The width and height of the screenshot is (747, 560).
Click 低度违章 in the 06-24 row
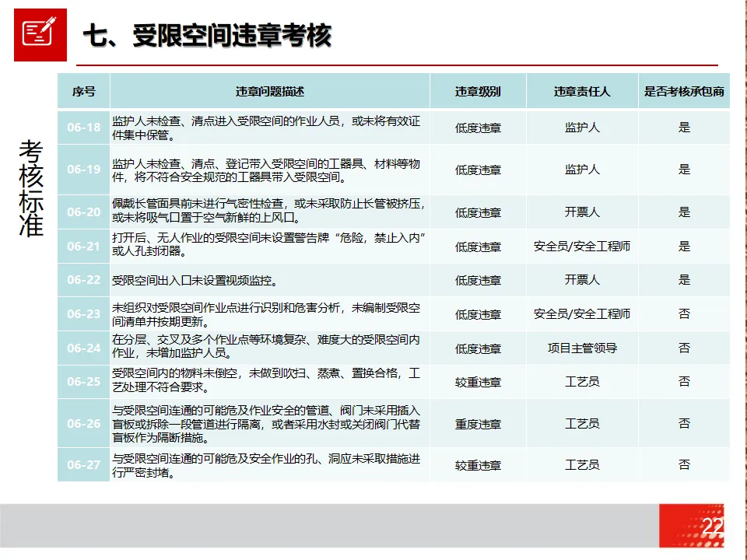pos(478,349)
